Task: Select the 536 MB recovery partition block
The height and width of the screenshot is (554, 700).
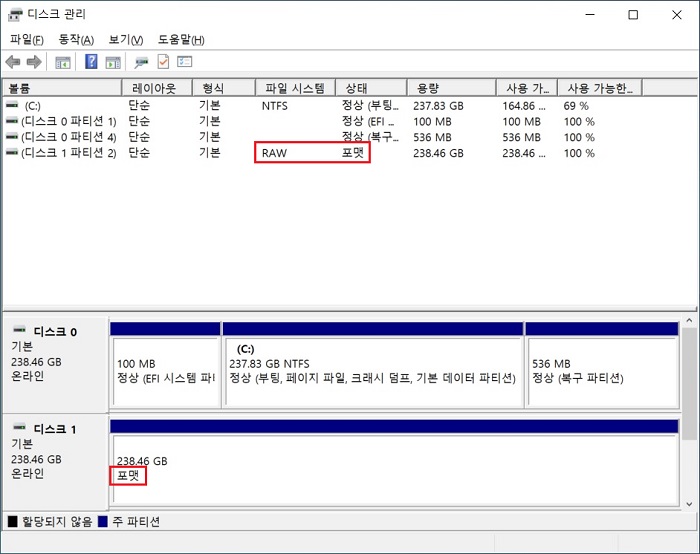Action: 602,365
